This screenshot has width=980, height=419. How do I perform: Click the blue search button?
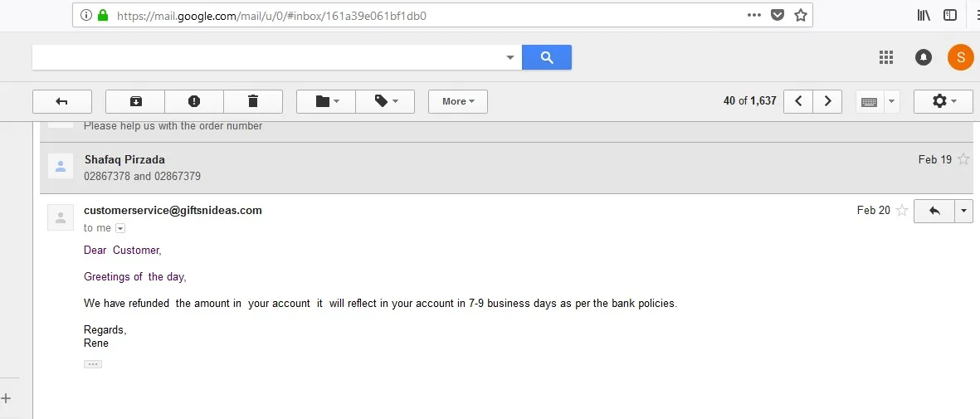pos(546,57)
